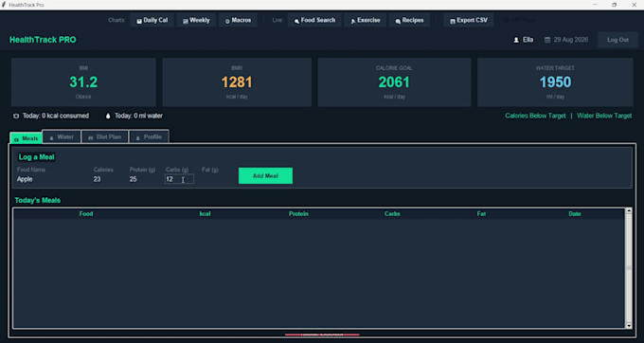The width and height of the screenshot is (644, 343).
Task: Click the person icon in Profile tab
Action: click(x=137, y=138)
